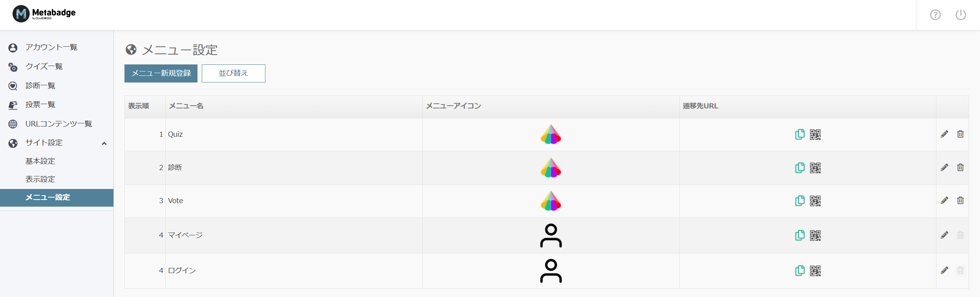The image size is (980, 297).
Task: Edit the Vote menu entry with the pencil icon
Action: [945, 201]
